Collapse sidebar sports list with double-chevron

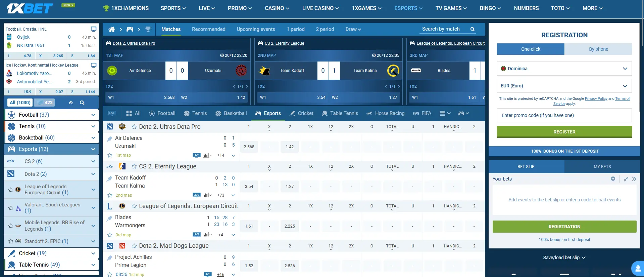[x=71, y=103]
